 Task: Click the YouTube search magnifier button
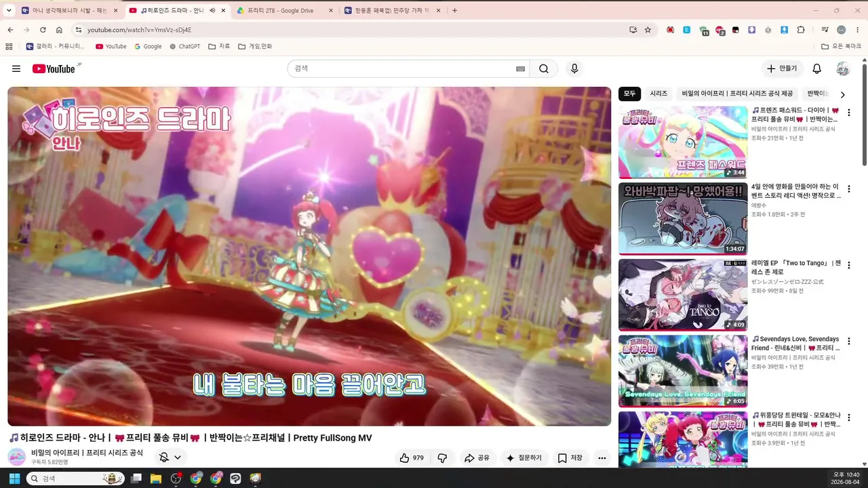(544, 68)
